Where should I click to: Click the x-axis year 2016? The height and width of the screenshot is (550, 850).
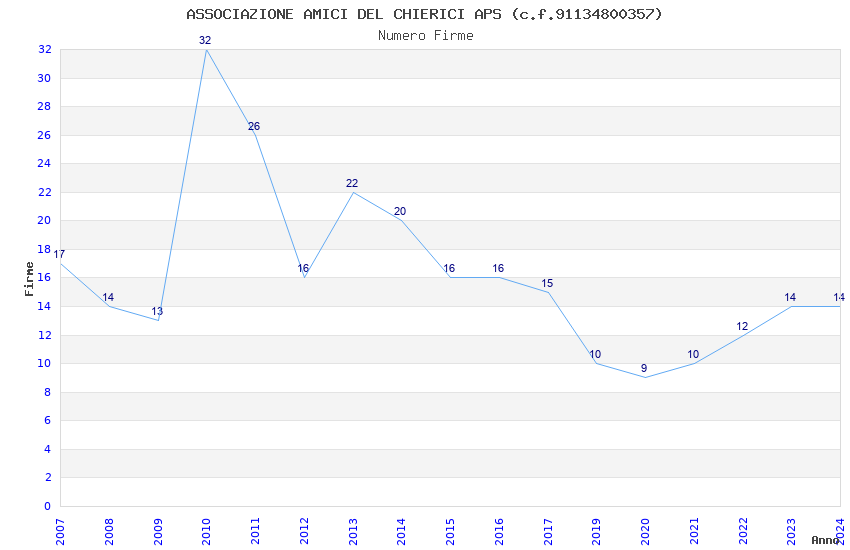[499, 531]
